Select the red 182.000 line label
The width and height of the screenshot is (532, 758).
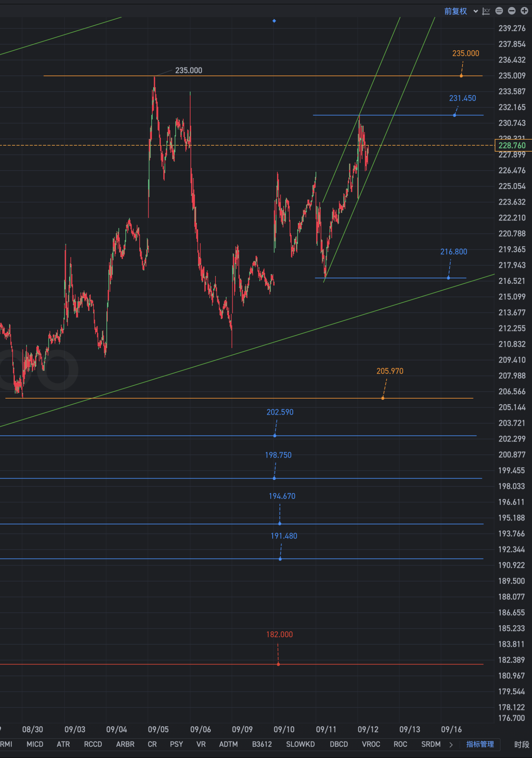[x=279, y=635]
